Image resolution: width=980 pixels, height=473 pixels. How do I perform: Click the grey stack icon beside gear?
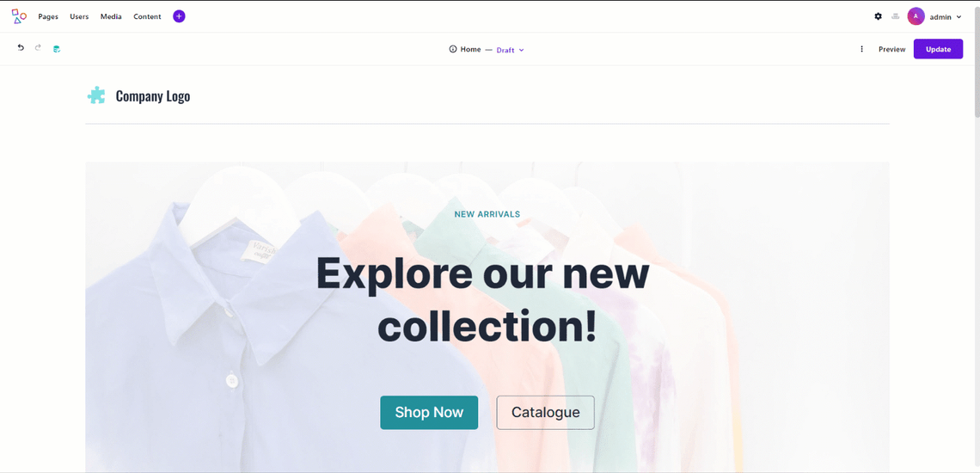pyautogui.click(x=896, y=16)
